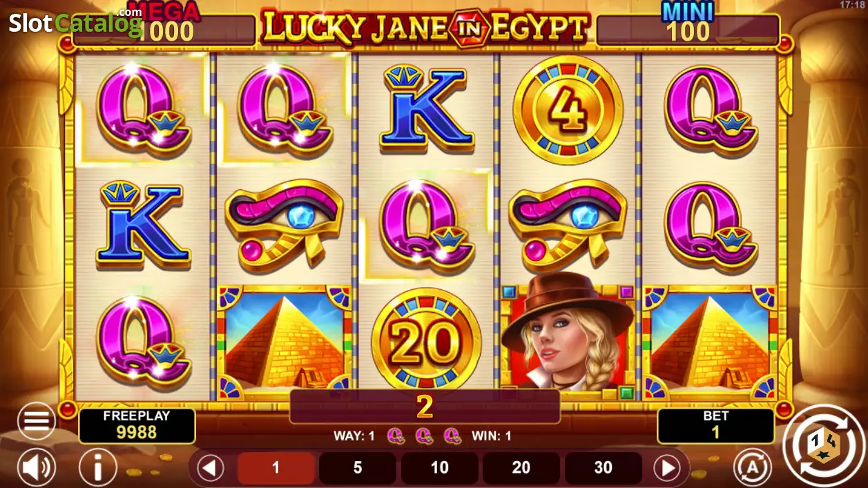Open the info paytable icon
The image size is (868, 488).
pos(98,467)
